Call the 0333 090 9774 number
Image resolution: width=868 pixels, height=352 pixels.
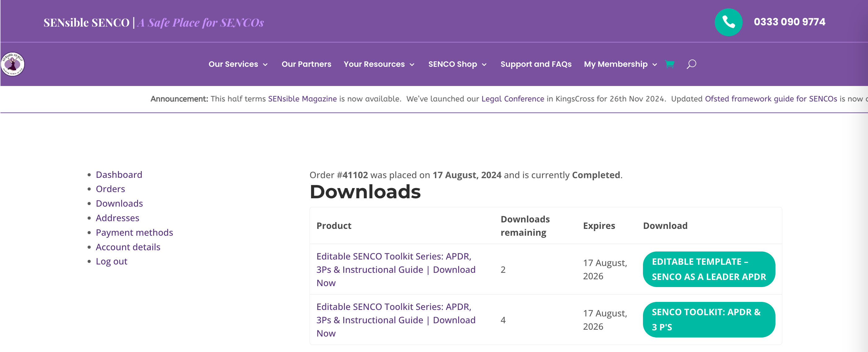pyautogui.click(x=789, y=22)
